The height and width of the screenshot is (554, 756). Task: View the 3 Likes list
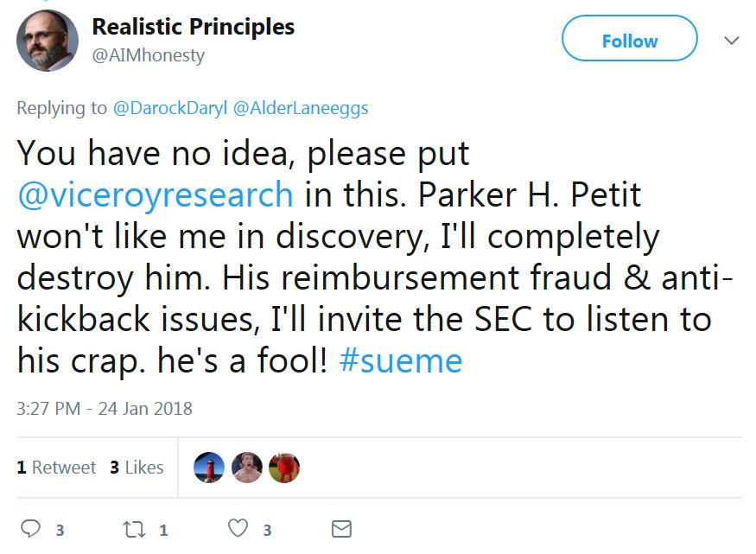(137, 468)
